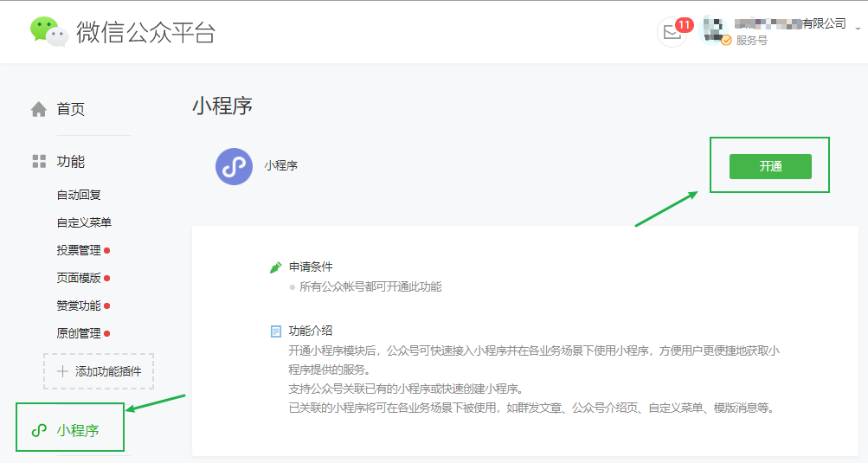
Task: Click the 小程序 page title
Action: coord(222,106)
